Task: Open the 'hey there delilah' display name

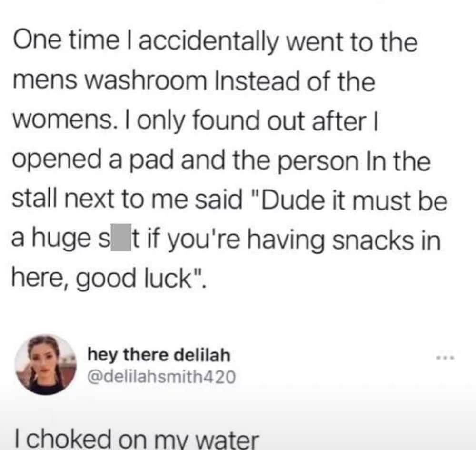Action: [159, 355]
